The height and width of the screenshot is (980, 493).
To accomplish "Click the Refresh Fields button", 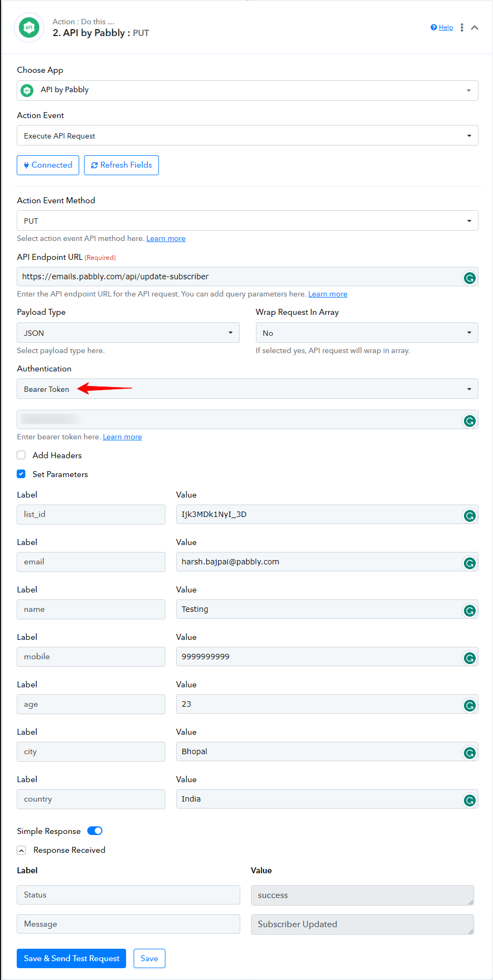I will 121,165.
